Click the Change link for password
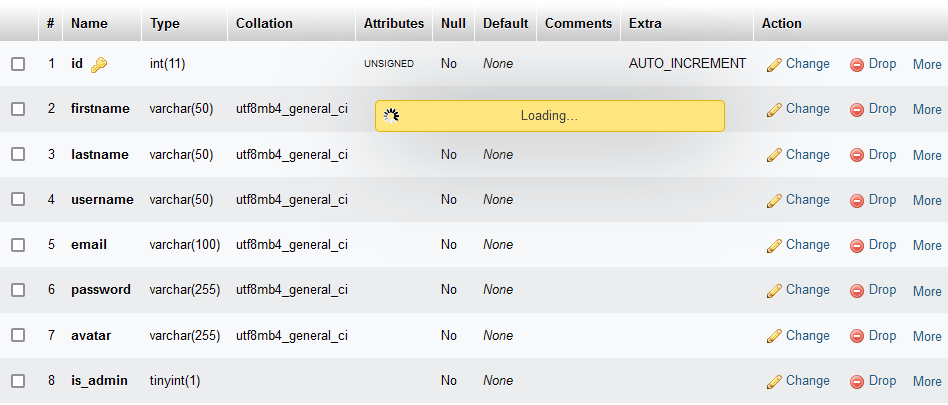 coord(807,290)
